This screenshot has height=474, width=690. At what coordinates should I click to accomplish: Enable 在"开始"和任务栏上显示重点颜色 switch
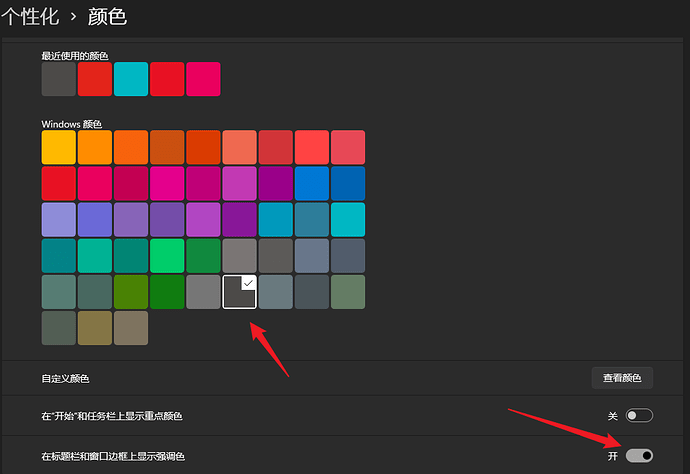(639, 415)
